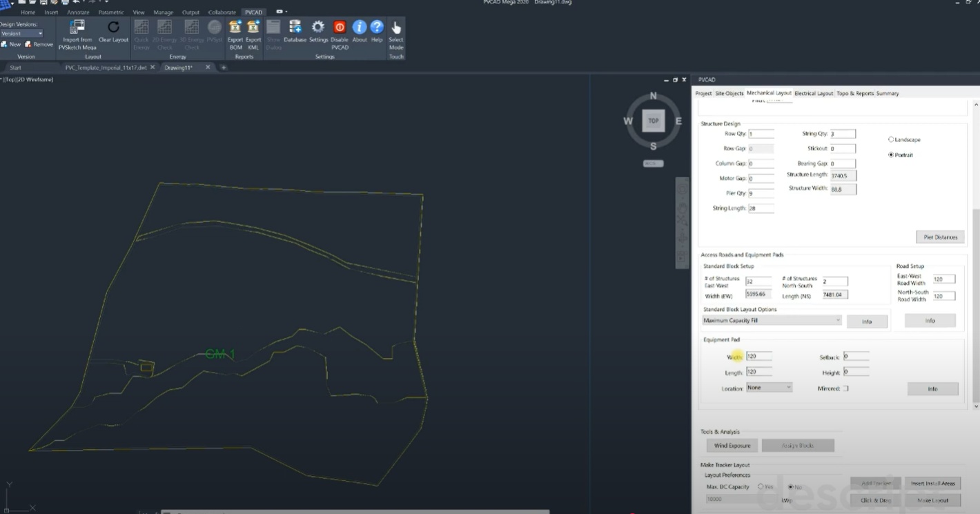This screenshot has height=514, width=980.
Task: Click the 3D Energy Check icon
Action: coord(192,28)
